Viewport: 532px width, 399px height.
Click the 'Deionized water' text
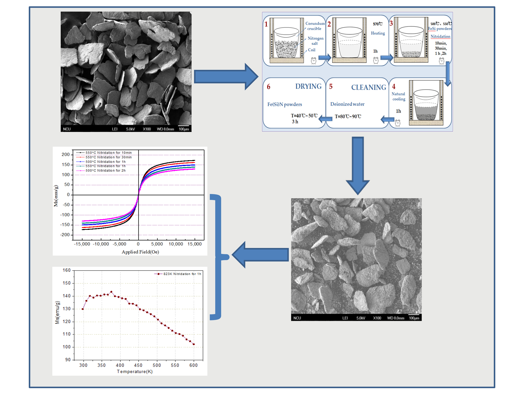tap(347, 104)
